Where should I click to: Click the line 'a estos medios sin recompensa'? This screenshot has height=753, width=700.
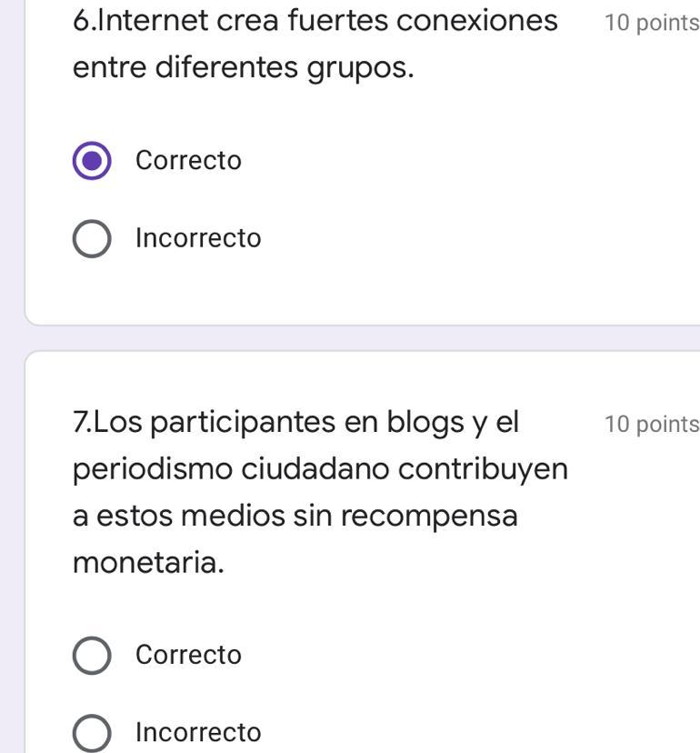[295, 516]
